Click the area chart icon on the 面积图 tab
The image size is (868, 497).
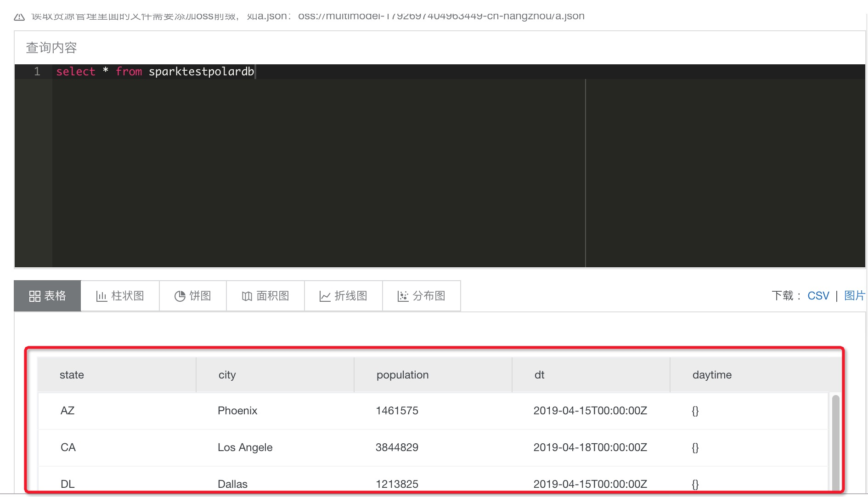(247, 296)
